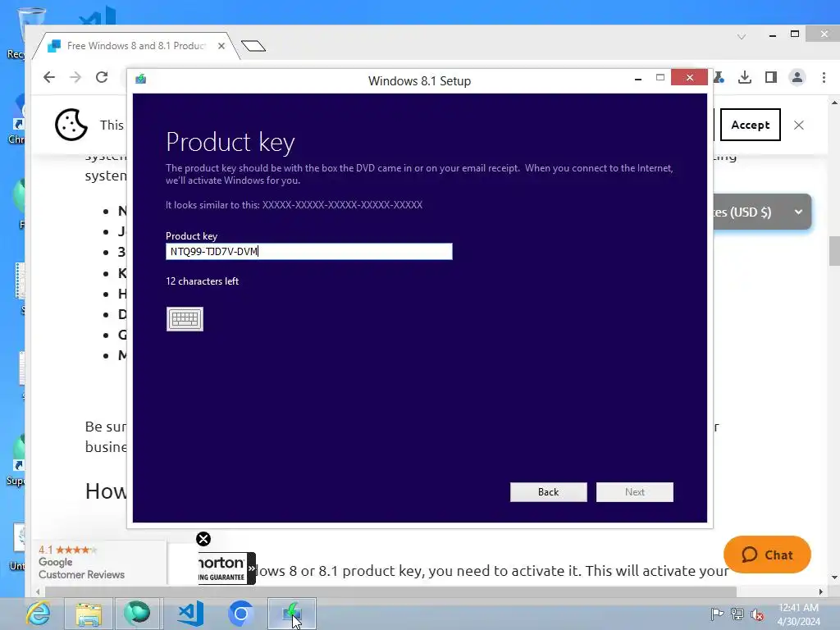Viewport: 840px width, 630px height.
Task: Reload the Chrome page
Action: pyautogui.click(x=102, y=77)
